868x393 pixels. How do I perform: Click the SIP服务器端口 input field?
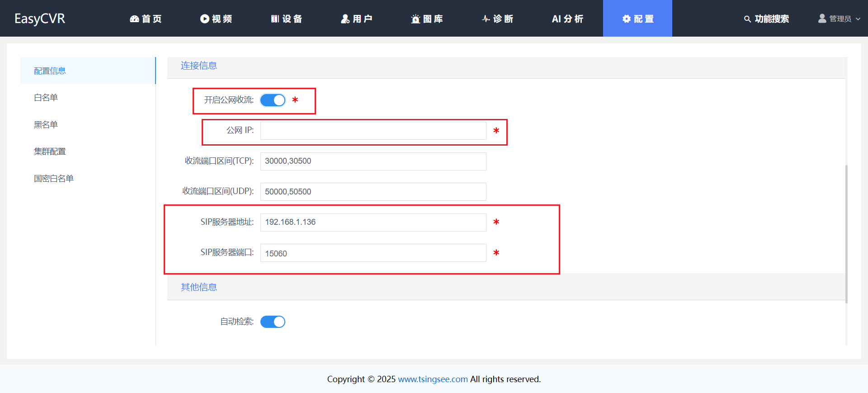coord(373,253)
